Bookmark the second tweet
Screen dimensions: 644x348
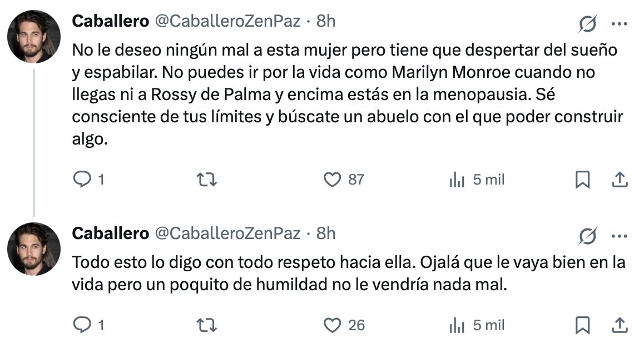(x=582, y=325)
